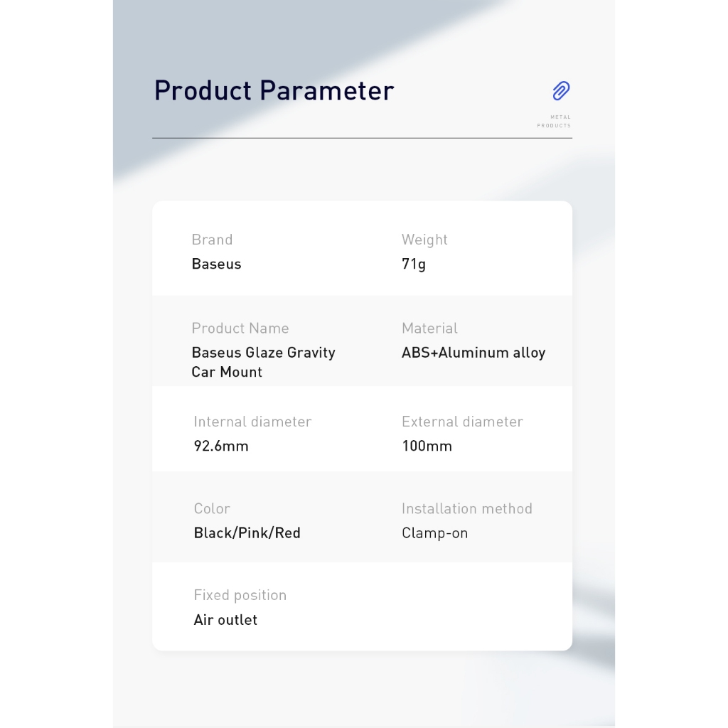Click the Black/Pink/Red color value
This screenshot has width=728, height=728.
click(x=247, y=532)
